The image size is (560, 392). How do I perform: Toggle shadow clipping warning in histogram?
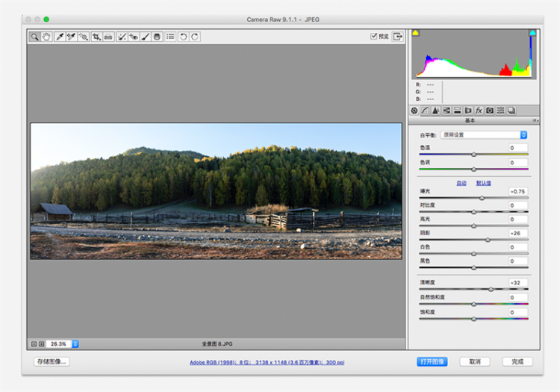point(416,33)
